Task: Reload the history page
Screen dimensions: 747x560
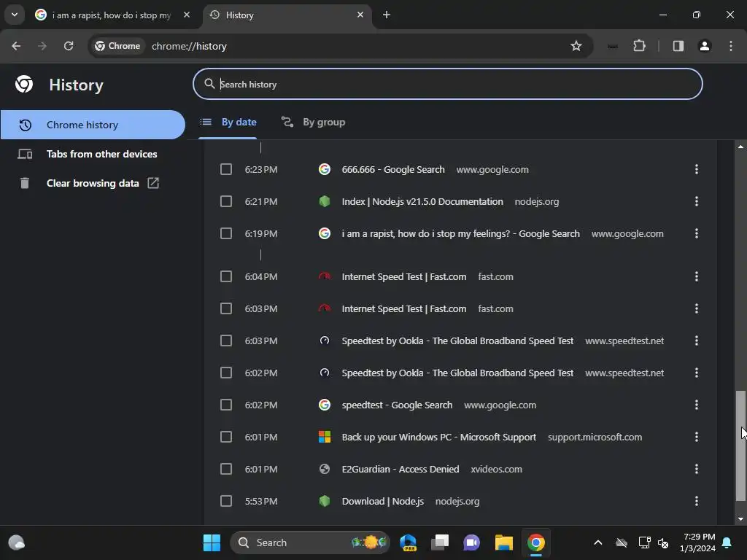Action: click(x=69, y=46)
